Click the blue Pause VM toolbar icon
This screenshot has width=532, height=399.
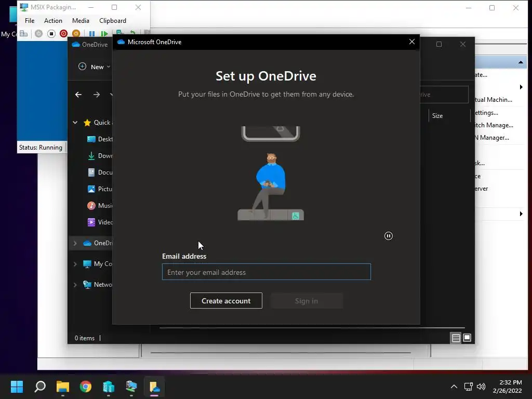[x=92, y=34]
